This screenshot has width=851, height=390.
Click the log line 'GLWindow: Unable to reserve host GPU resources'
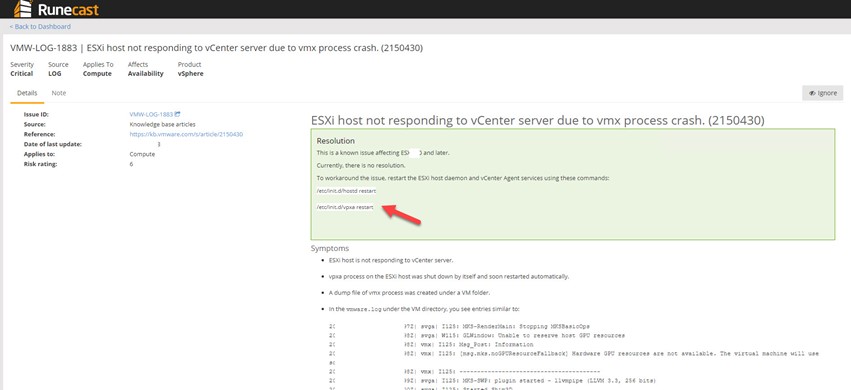(543, 336)
